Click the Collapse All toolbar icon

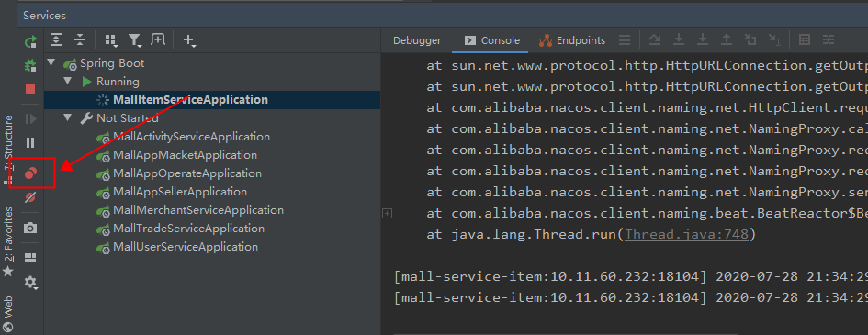(80, 39)
